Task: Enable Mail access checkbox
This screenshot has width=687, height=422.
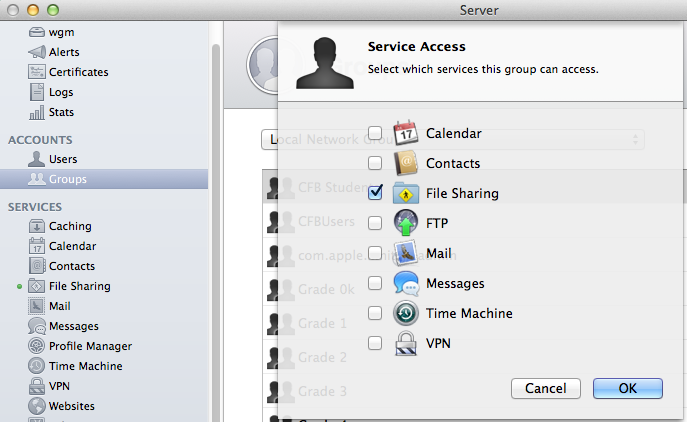Action: pos(375,253)
